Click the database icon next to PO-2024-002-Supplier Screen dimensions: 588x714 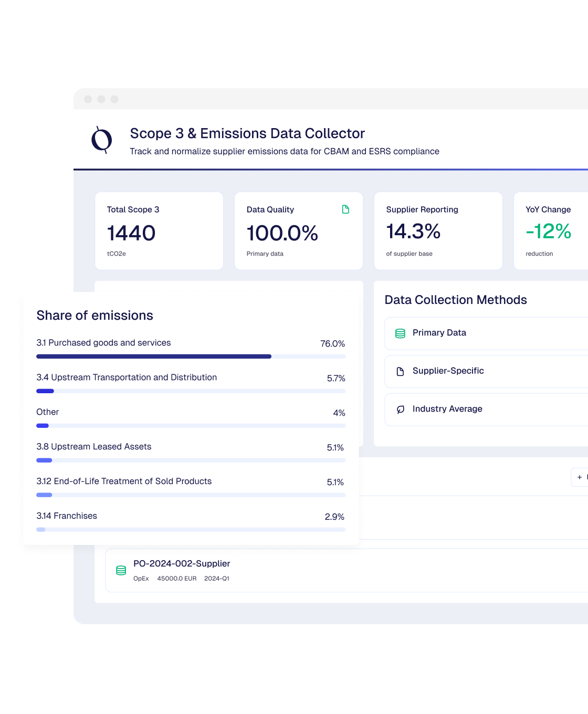click(x=121, y=570)
